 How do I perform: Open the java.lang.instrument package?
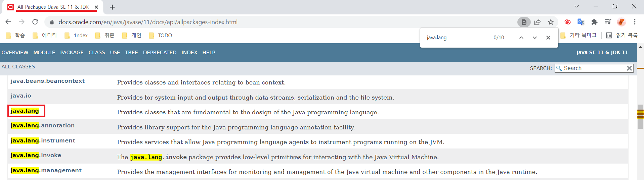pos(43,141)
